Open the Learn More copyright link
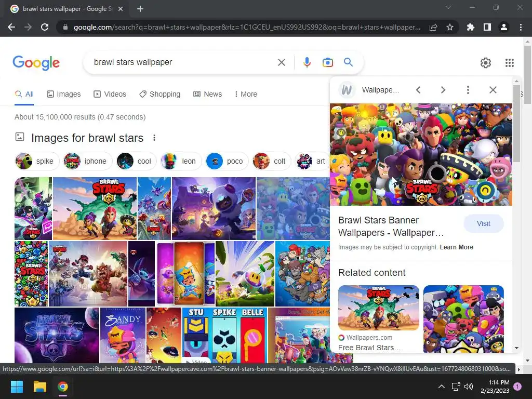The image size is (532, 399). tap(456, 247)
